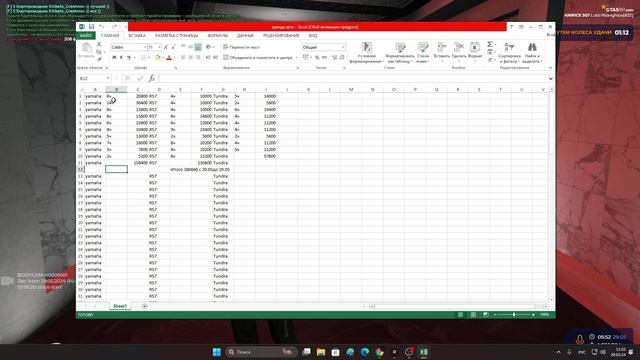
Task: Switch to the ДАННЫЕ tab
Action: click(x=245, y=36)
